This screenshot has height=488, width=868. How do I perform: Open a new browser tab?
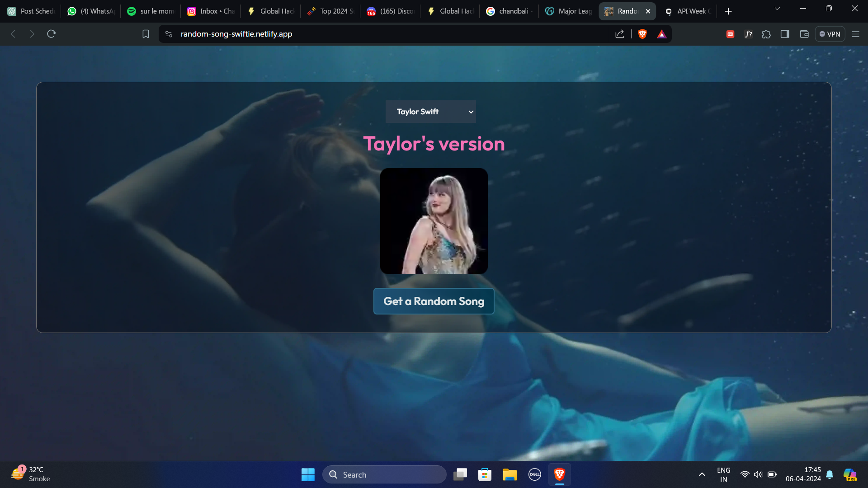(728, 11)
